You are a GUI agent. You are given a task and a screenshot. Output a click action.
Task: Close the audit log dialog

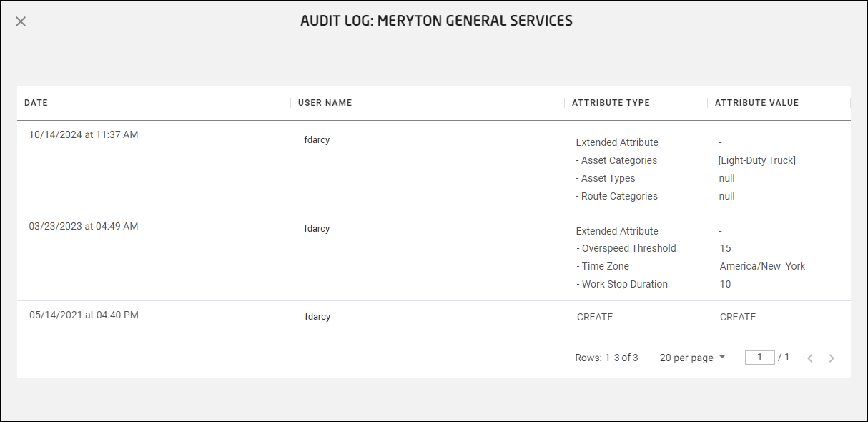tap(21, 21)
